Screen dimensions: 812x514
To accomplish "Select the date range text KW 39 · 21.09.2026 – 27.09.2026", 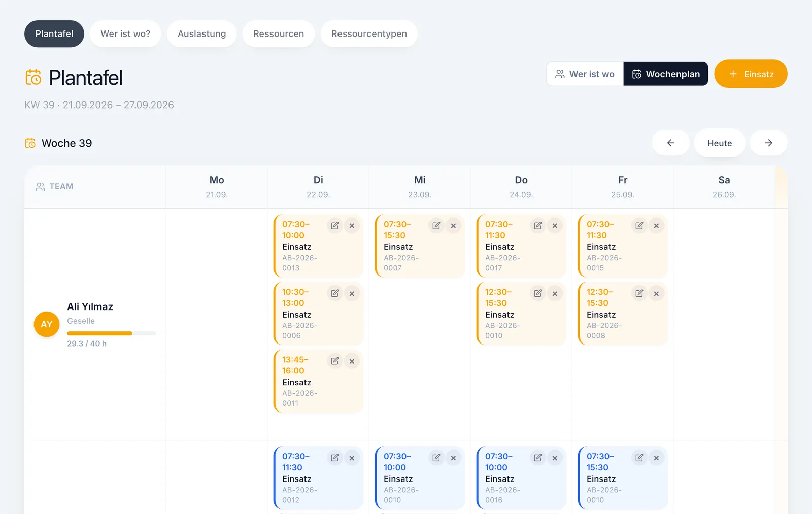I will click(x=99, y=105).
